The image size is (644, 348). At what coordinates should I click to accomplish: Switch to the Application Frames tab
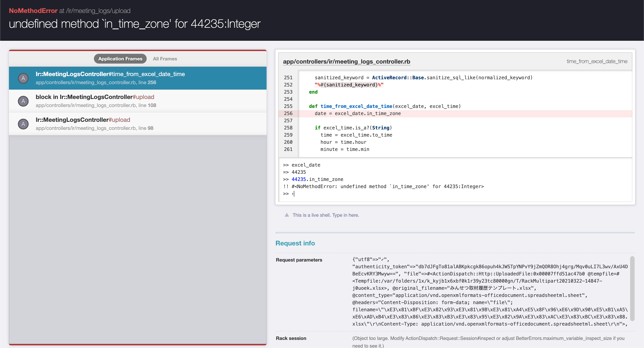[120, 59]
